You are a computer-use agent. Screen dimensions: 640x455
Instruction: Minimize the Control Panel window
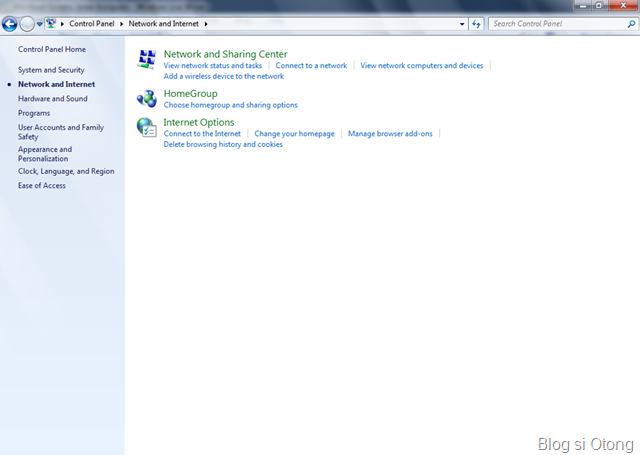[583, 5]
